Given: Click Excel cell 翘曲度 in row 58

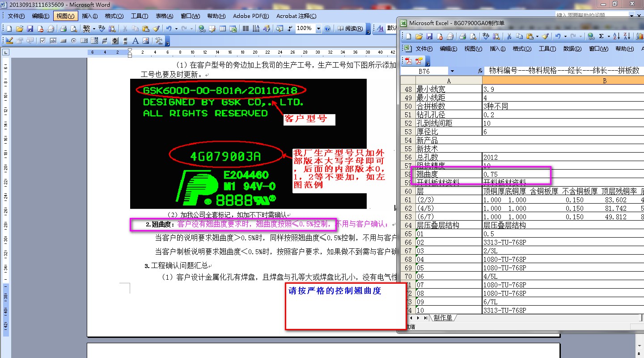Looking at the screenshot, I should [449, 175].
